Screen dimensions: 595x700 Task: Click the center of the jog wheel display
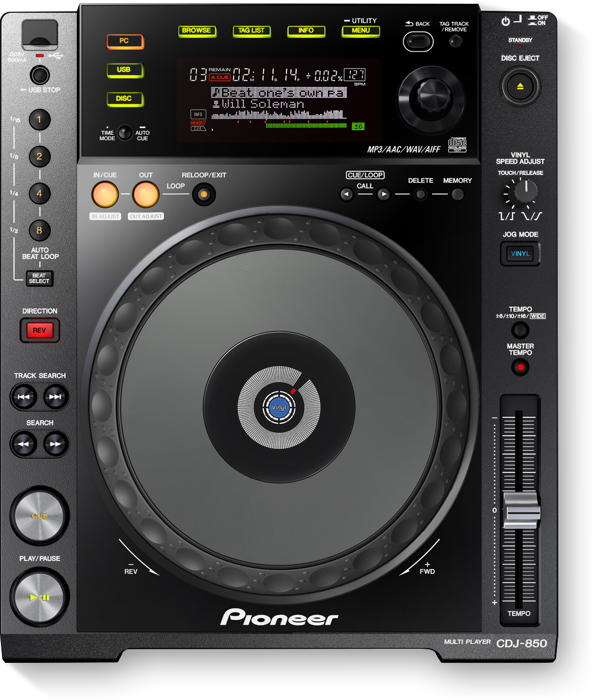coord(279,407)
